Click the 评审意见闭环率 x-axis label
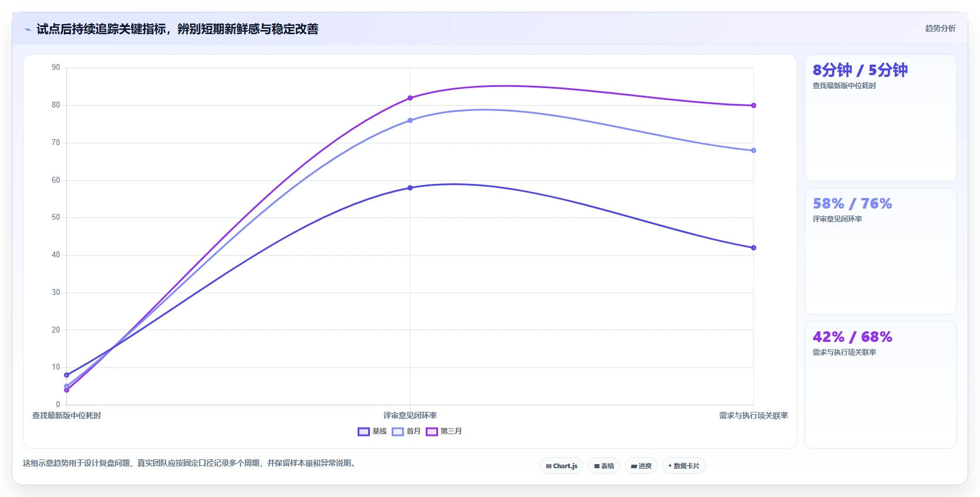Viewport: 980px width, 497px height. (410, 415)
